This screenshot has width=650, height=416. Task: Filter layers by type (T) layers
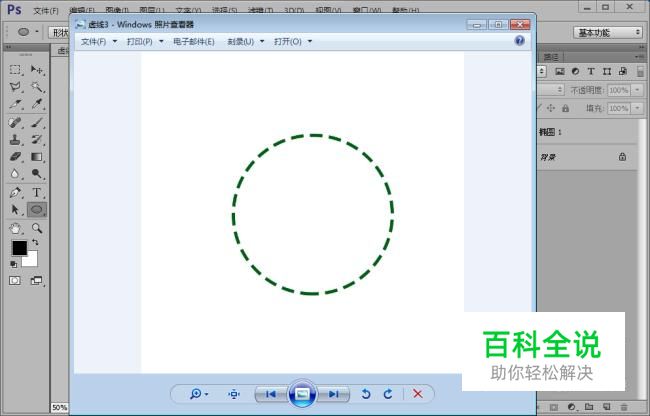click(x=591, y=71)
